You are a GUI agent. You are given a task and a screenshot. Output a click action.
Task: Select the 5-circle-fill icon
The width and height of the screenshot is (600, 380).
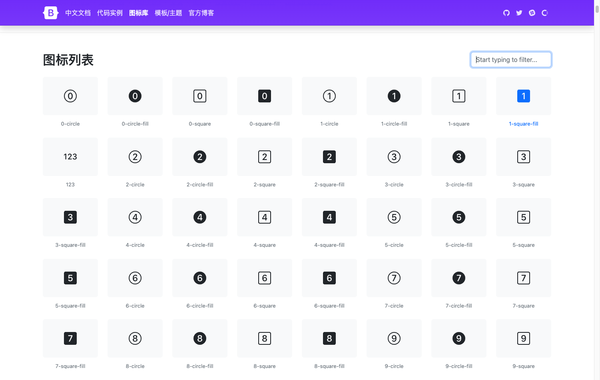pos(459,217)
